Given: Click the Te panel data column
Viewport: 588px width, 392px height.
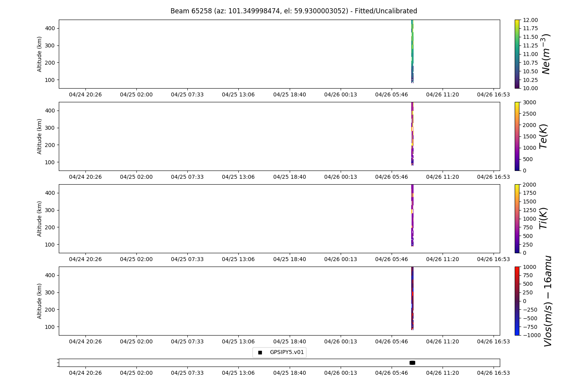Looking at the screenshot, I should pos(412,134).
